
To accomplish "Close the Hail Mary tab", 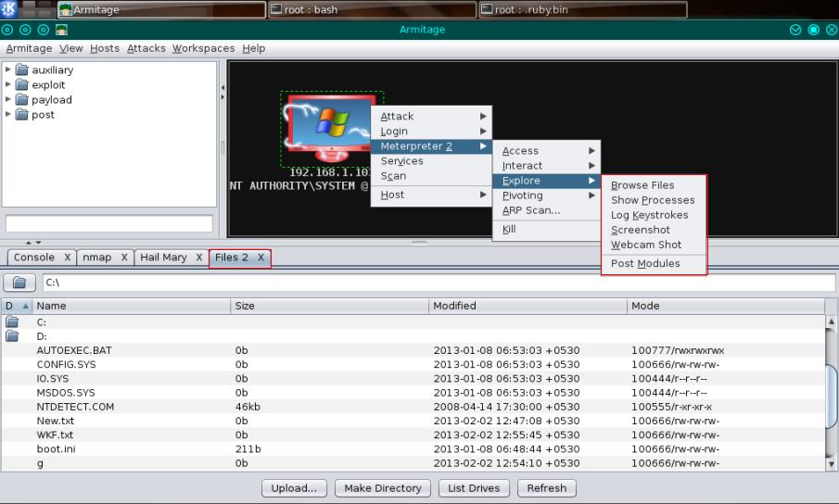I will click(199, 257).
